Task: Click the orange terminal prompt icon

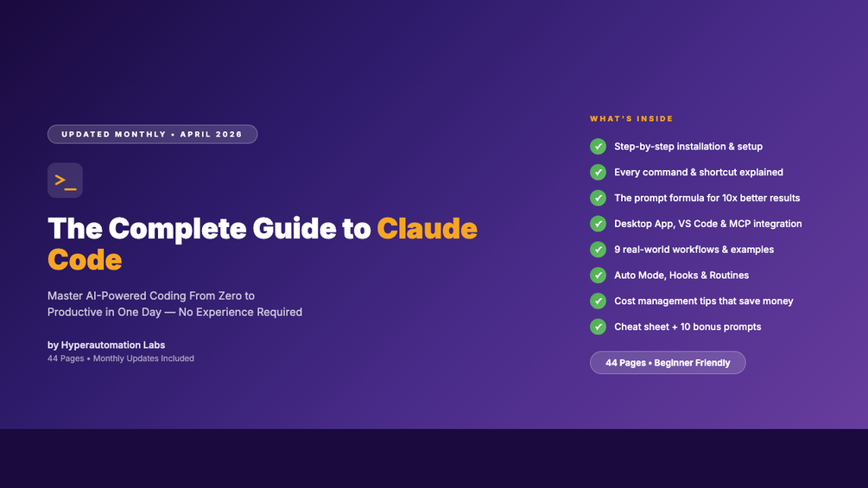Action: click(x=65, y=181)
